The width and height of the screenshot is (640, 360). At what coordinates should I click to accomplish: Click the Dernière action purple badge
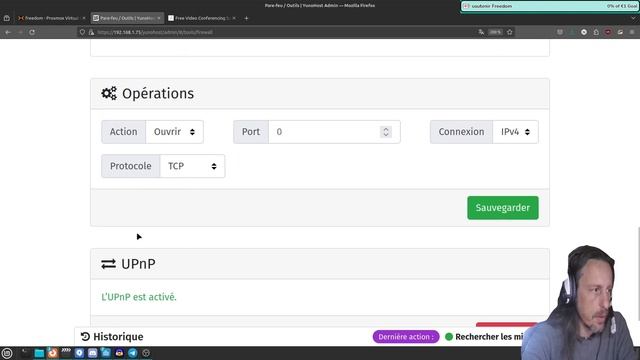click(406, 337)
